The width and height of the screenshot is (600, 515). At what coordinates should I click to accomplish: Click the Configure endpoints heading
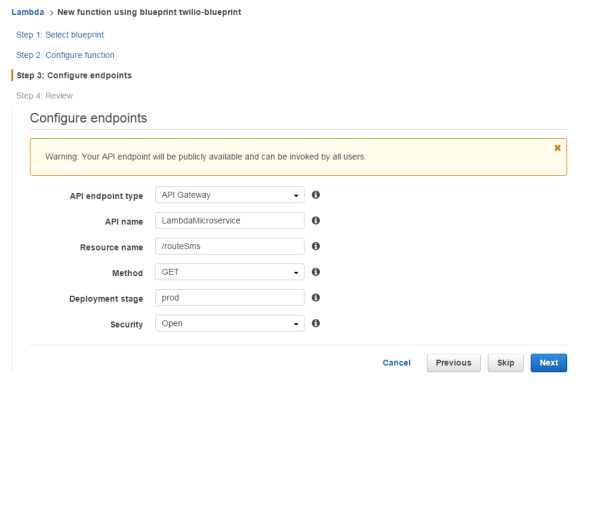[x=88, y=118]
